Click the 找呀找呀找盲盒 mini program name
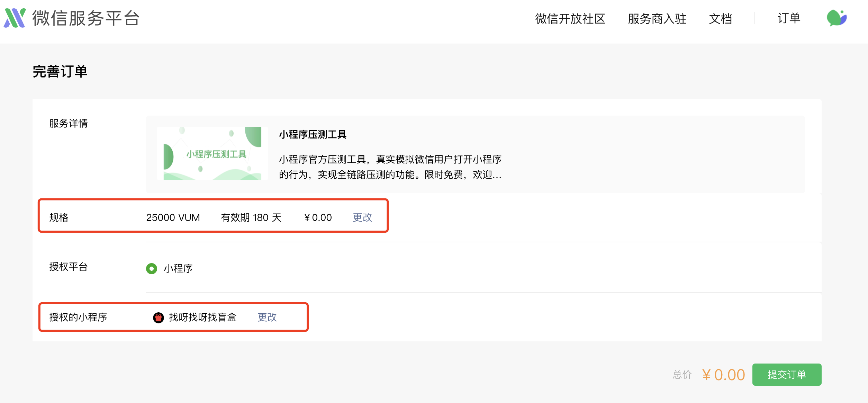The image size is (868, 403). coord(203,317)
